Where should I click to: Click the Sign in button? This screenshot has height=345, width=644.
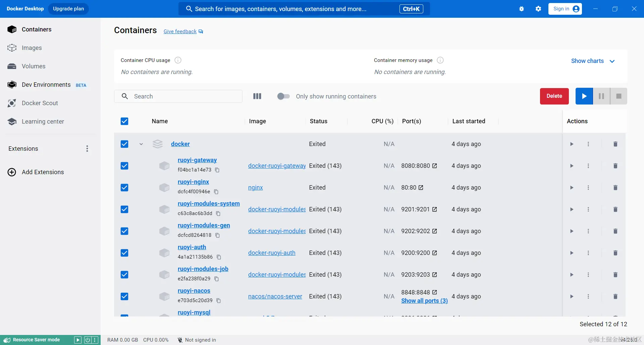[x=565, y=9]
